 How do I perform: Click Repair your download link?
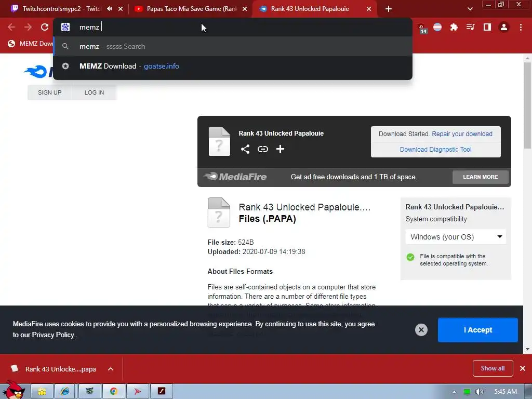pos(462,134)
